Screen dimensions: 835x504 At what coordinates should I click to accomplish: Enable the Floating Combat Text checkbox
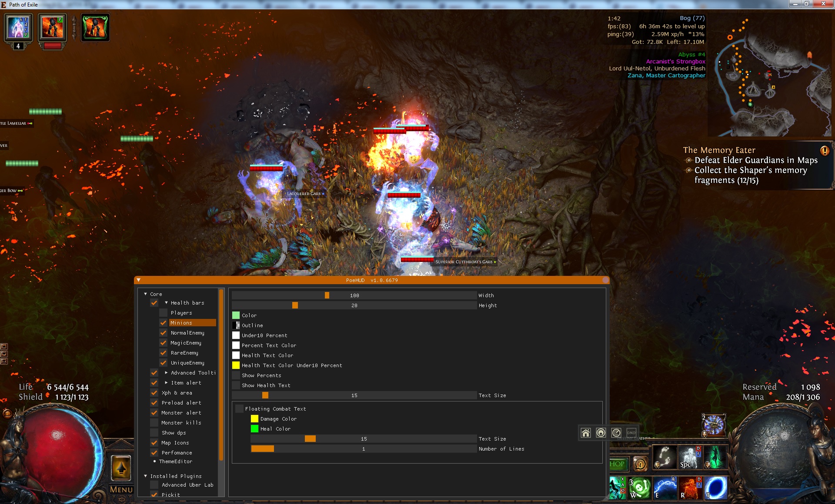239,409
